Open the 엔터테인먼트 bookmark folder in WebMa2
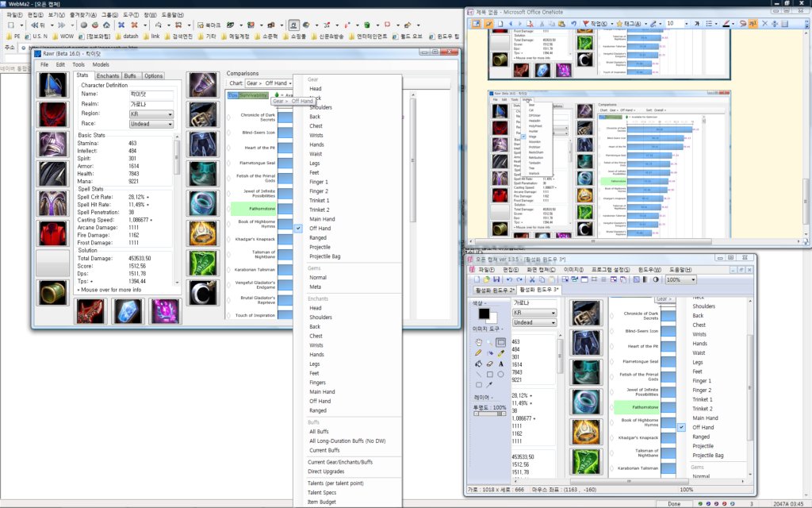This screenshot has height=508, width=812. pos(368,37)
